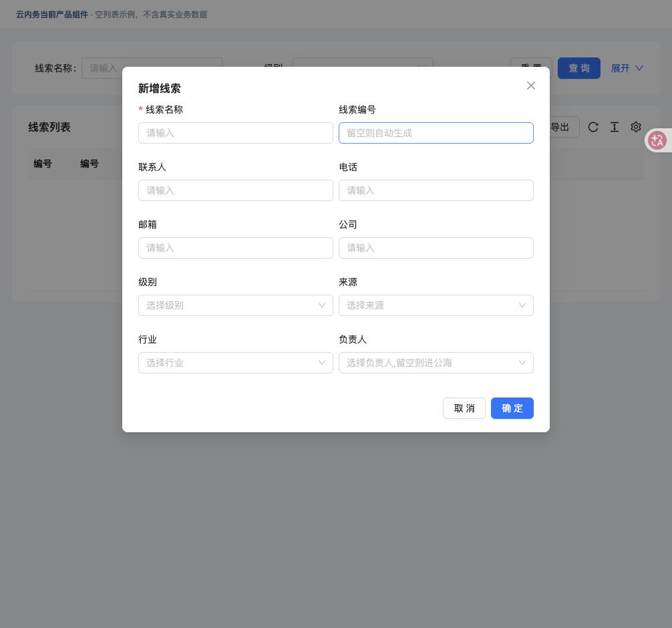Viewport: 672px width, 628px height.
Task: Click the first 编号 column header
Action: tap(43, 164)
